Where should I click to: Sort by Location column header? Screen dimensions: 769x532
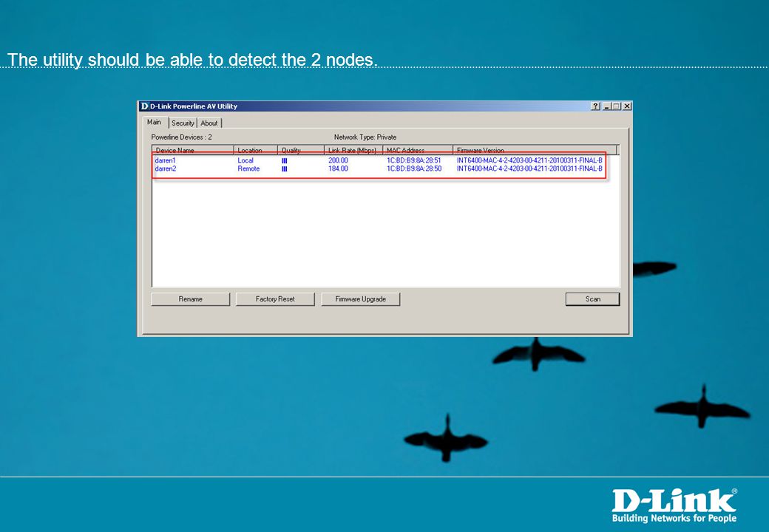click(256, 149)
